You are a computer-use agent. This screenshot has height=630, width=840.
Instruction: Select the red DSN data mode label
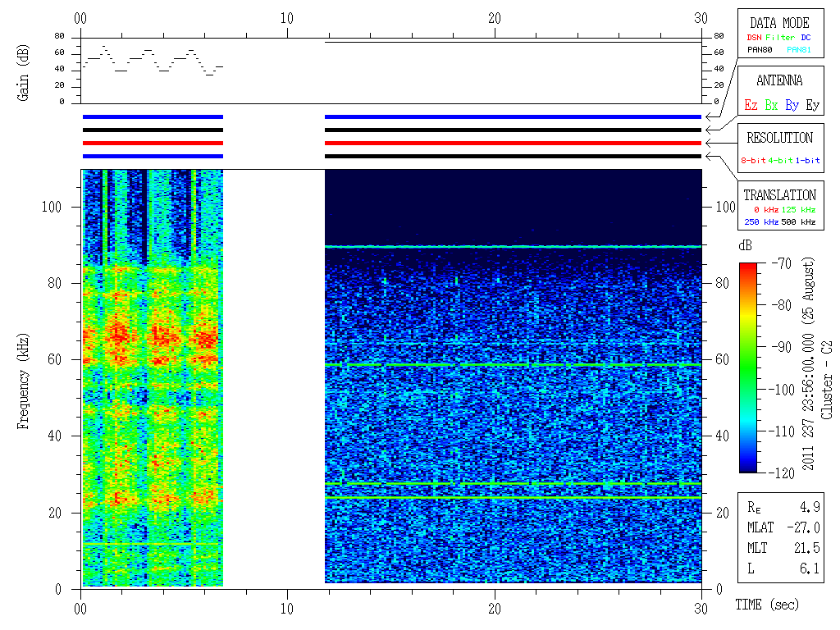coord(754,38)
